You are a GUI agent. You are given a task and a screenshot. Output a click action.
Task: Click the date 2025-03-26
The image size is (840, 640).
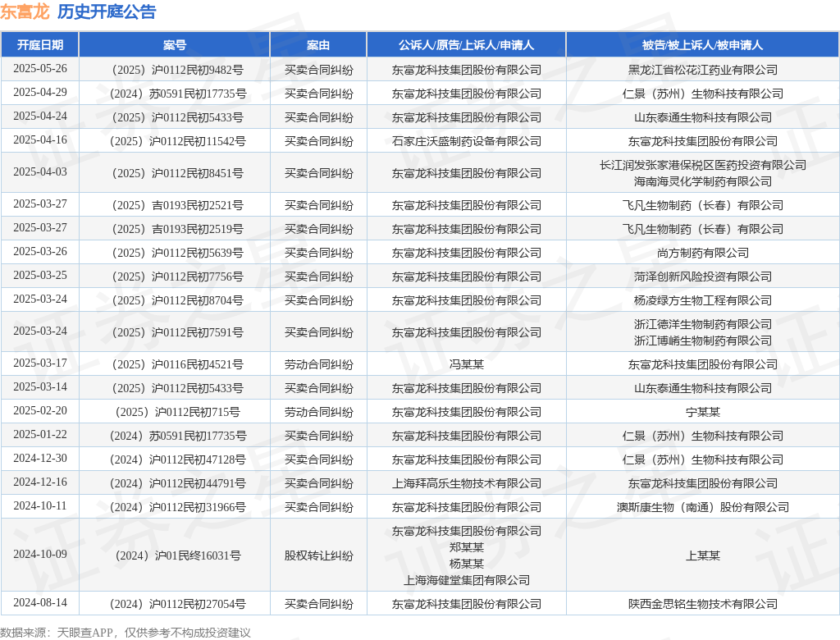click(40, 251)
